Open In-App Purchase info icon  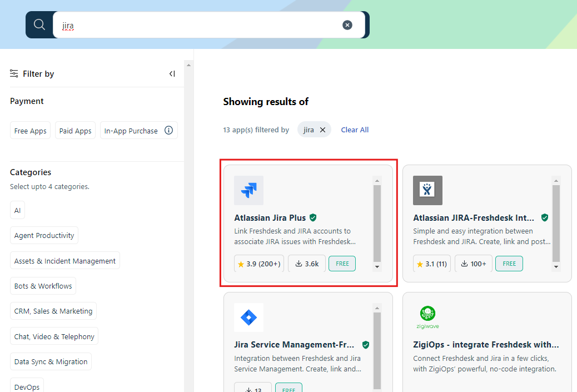[x=168, y=130]
